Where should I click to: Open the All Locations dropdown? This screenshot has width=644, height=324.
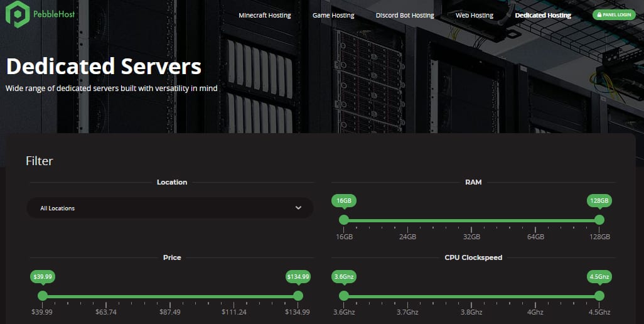[x=169, y=208]
